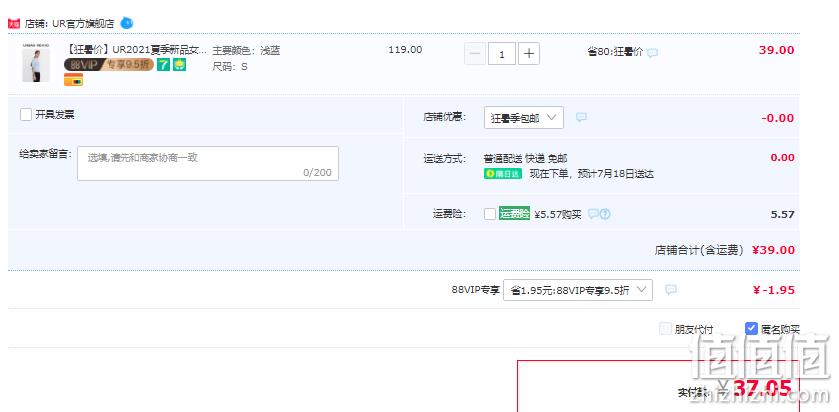Decrease quantity with the minus button
Screen dimensions: 839x412
(475, 54)
